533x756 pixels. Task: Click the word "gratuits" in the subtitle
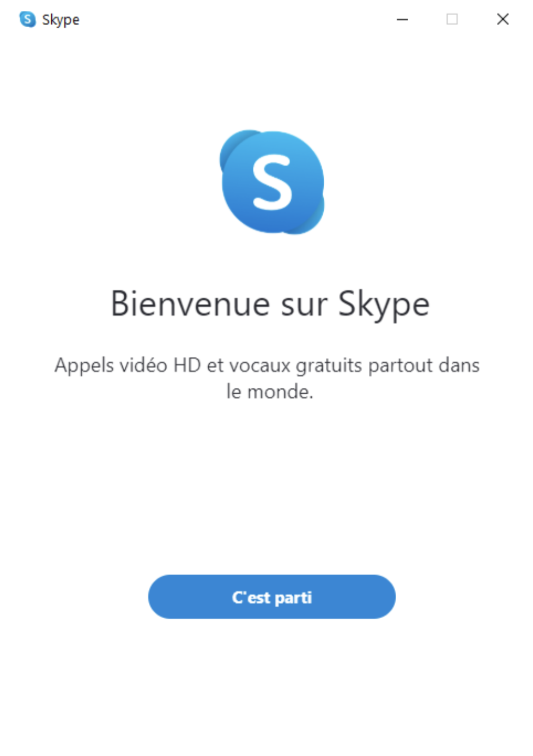(329, 366)
